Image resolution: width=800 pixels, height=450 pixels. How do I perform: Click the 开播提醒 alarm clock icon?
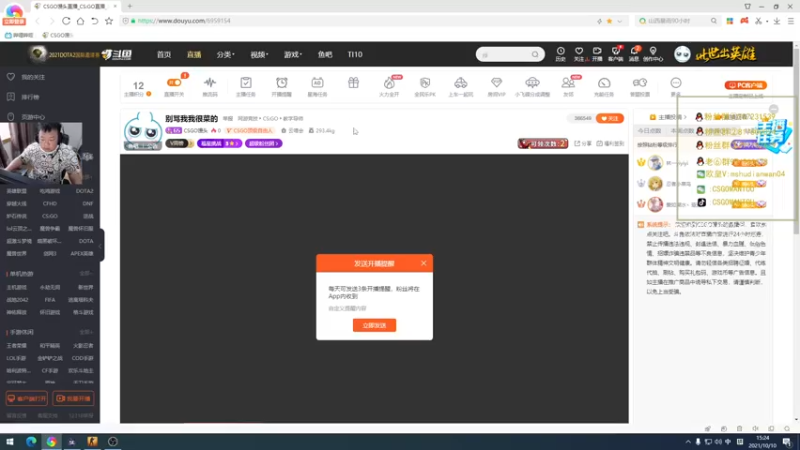pos(282,83)
